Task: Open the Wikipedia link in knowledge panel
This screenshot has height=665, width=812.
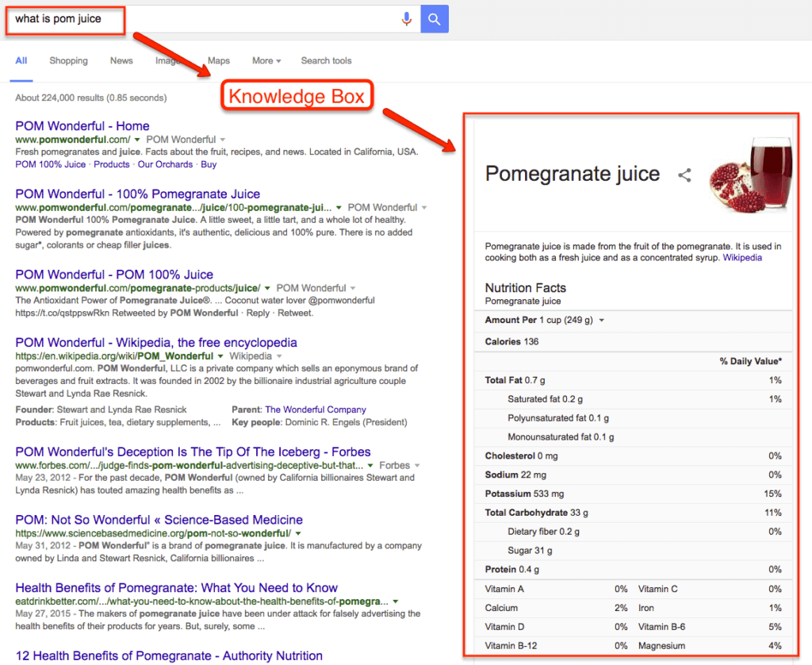Action: pos(742,258)
